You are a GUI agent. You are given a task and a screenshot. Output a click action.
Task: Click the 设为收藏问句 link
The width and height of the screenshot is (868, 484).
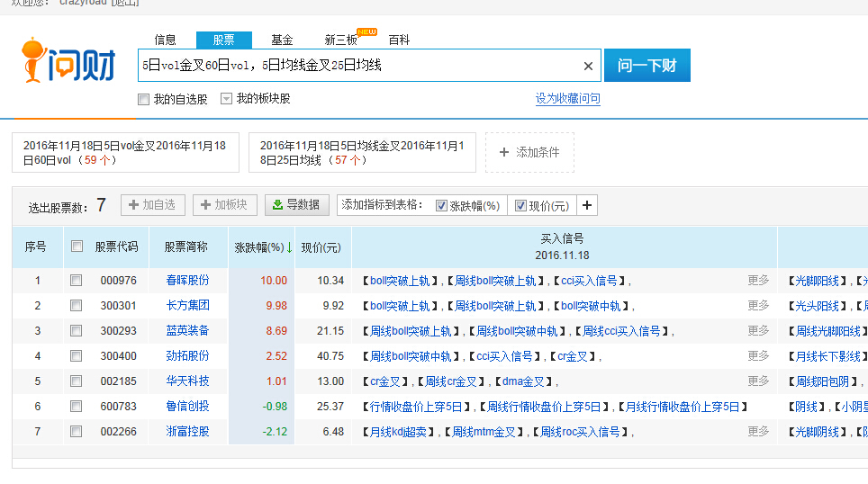(567, 98)
